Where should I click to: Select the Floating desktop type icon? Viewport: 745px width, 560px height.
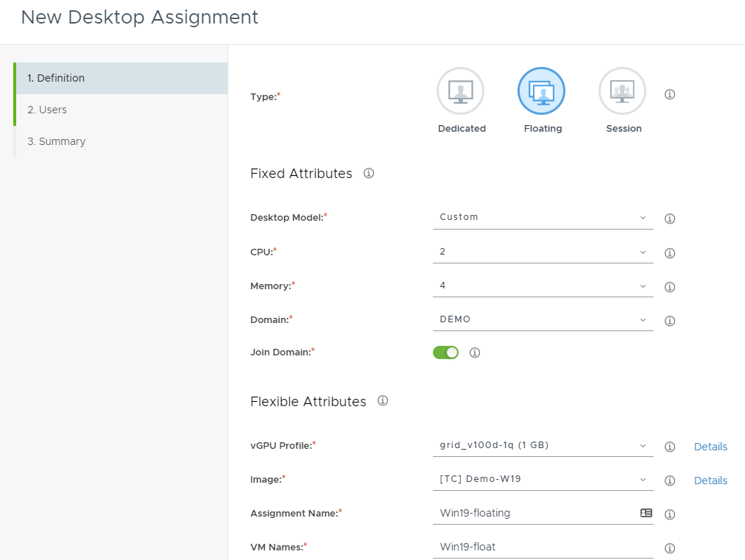tap(542, 92)
